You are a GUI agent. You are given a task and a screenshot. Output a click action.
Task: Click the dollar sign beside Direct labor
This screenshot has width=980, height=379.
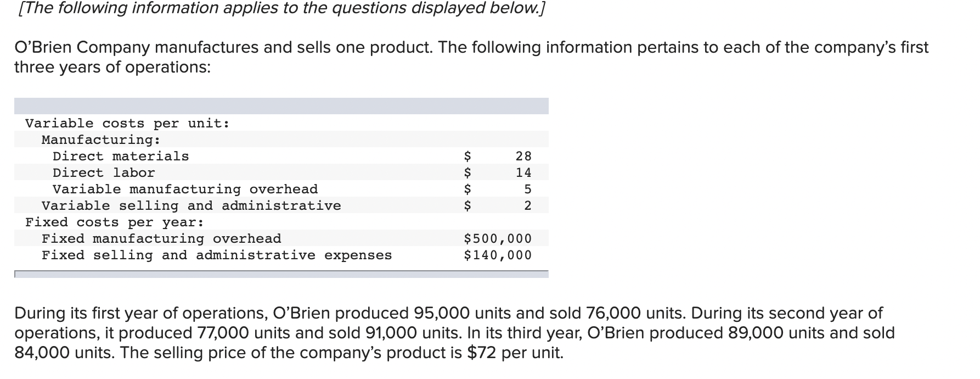click(468, 172)
